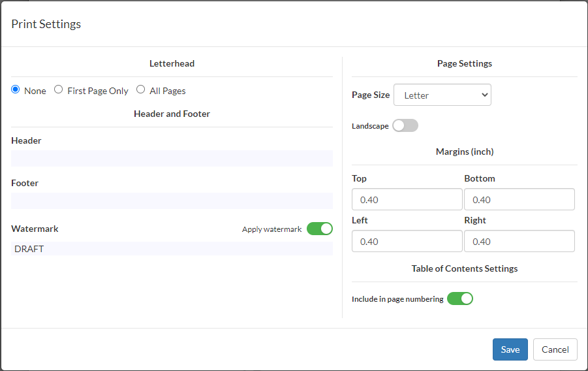Focus the Right margin field
The height and width of the screenshot is (371, 588).
(519, 242)
